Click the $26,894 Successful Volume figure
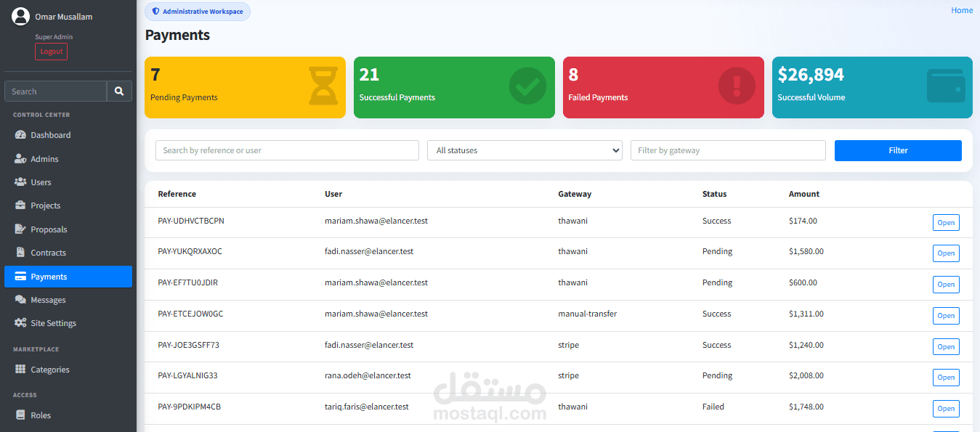Viewport: 980px width, 432px height. tap(811, 75)
